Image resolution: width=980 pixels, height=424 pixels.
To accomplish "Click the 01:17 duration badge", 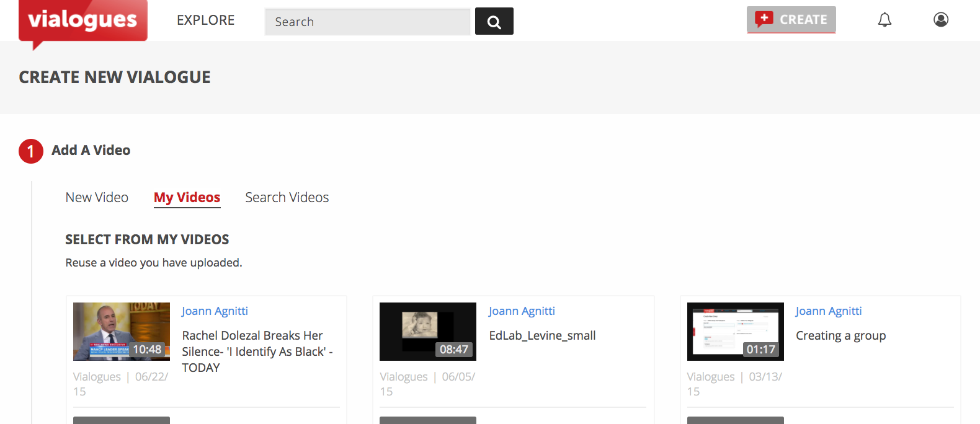I will [761, 350].
